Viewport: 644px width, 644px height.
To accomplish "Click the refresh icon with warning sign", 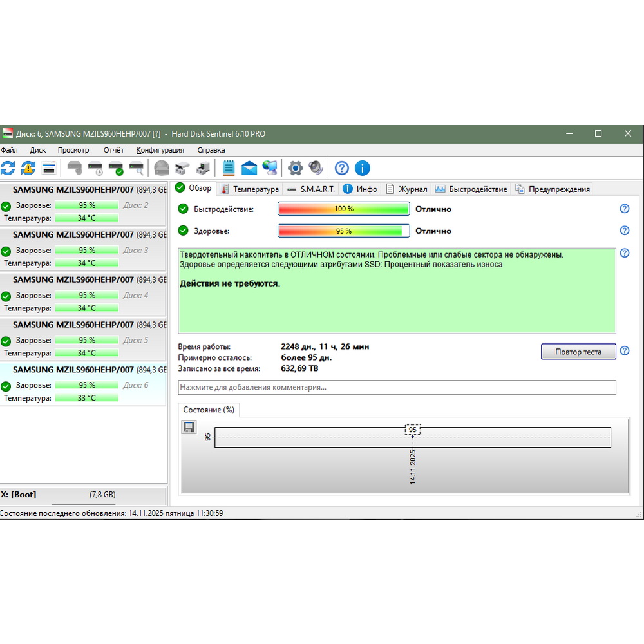I will tap(28, 168).
